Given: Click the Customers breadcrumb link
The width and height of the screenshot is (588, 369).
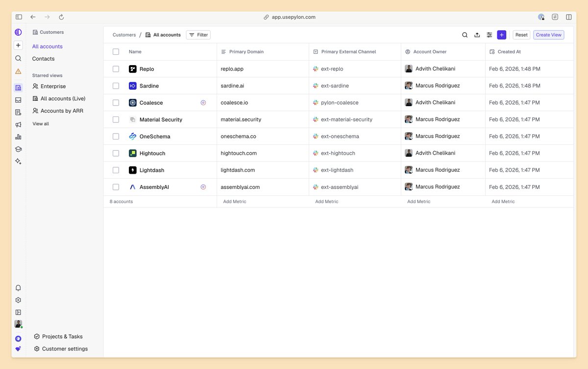Looking at the screenshot, I should tap(124, 35).
